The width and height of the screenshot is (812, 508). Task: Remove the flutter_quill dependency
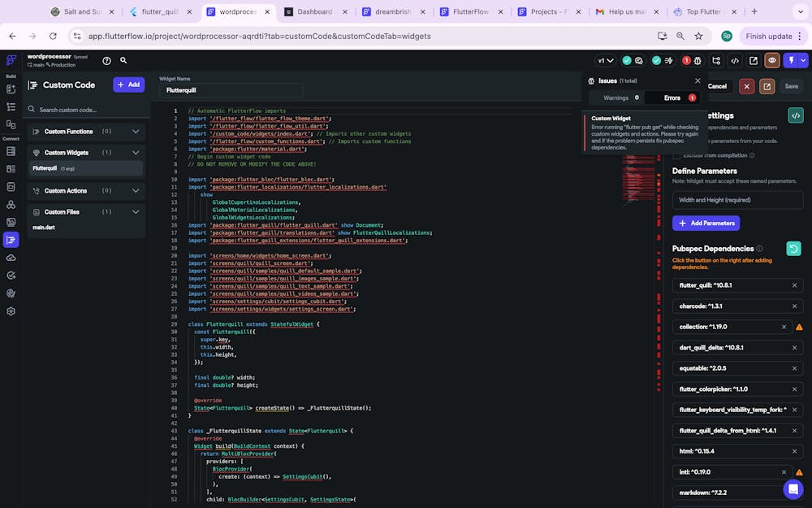click(794, 285)
